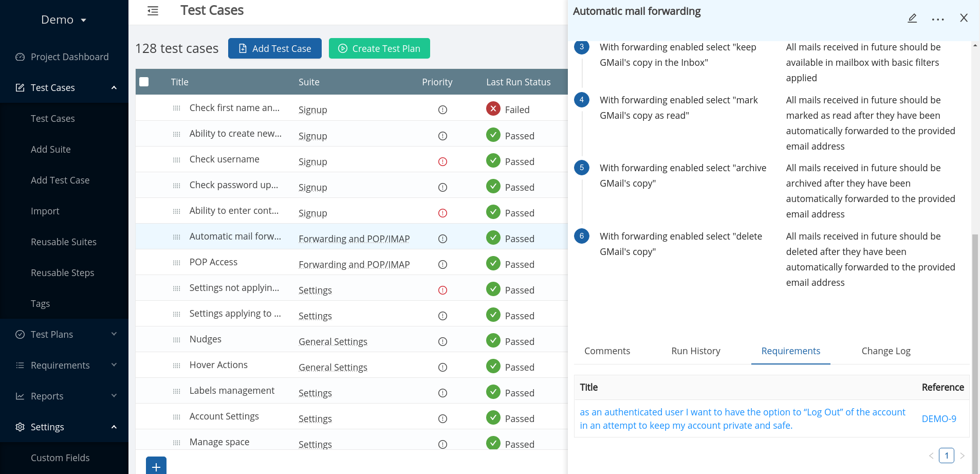The width and height of the screenshot is (980, 474).
Task: Open the Log Out requirement link
Action: pyautogui.click(x=743, y=418)
